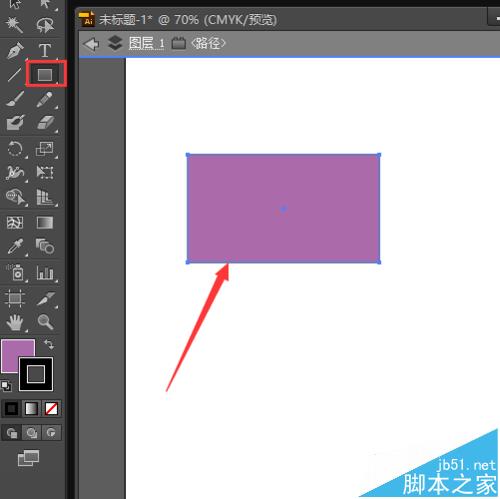
Task: Click <路径> in isolation breadcrumb
Action: (208, 43)
